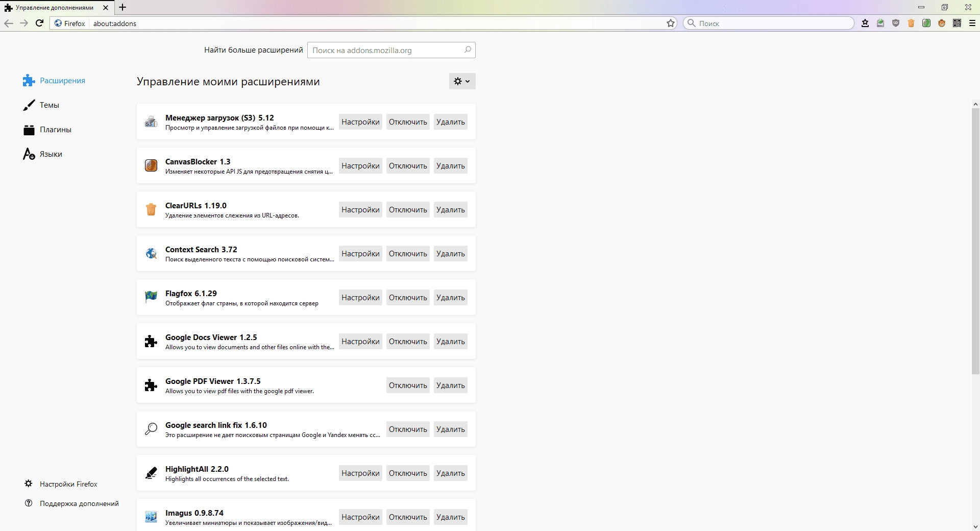Bookmark this page with the star icon

[x=671, y=23]
